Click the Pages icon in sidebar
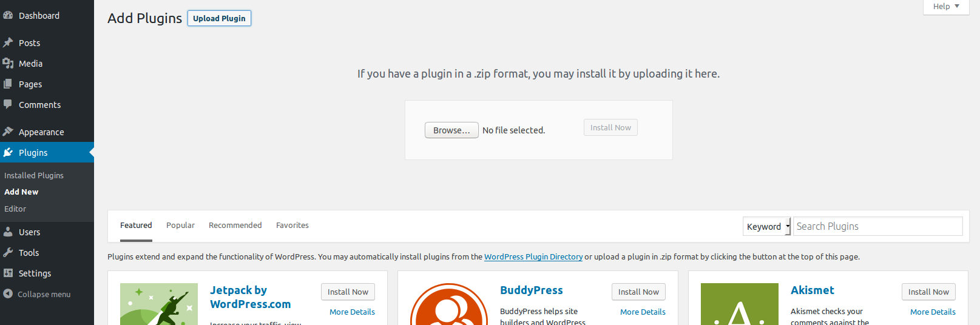Viewport: 980px width, 325px height. 8,84
